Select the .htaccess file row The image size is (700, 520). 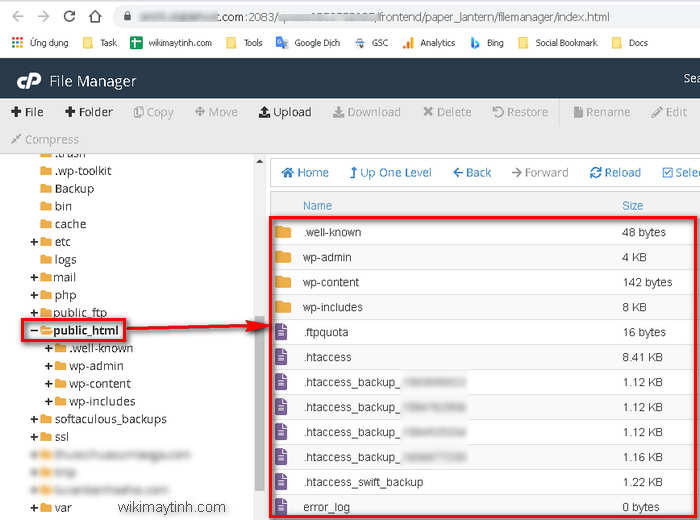point(327,357)
